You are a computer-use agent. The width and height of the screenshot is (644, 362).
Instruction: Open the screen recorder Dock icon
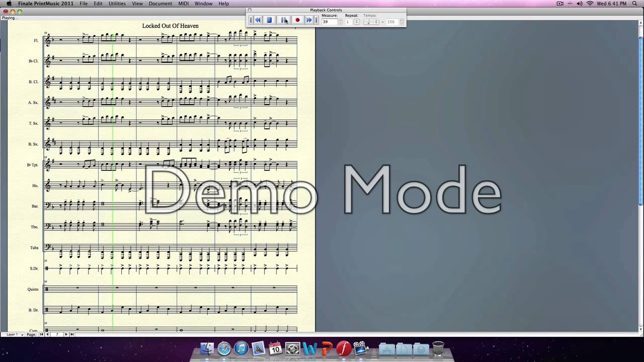coord(360,348)
